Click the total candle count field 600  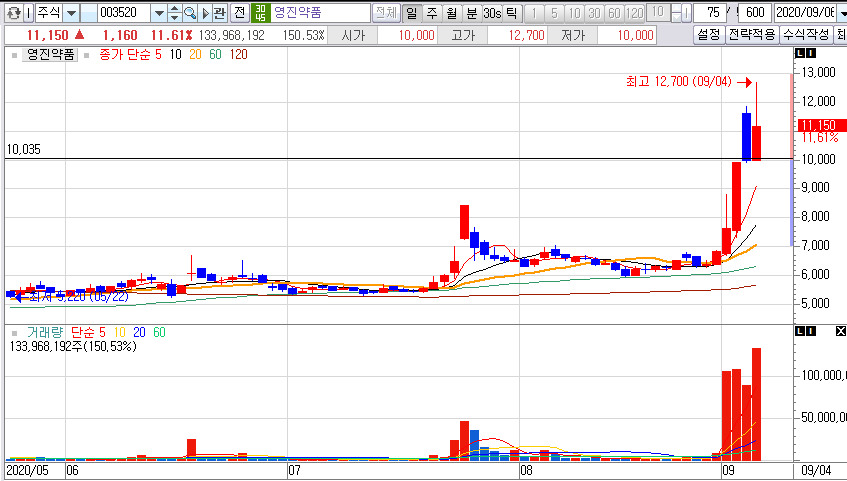coord(755,13)
